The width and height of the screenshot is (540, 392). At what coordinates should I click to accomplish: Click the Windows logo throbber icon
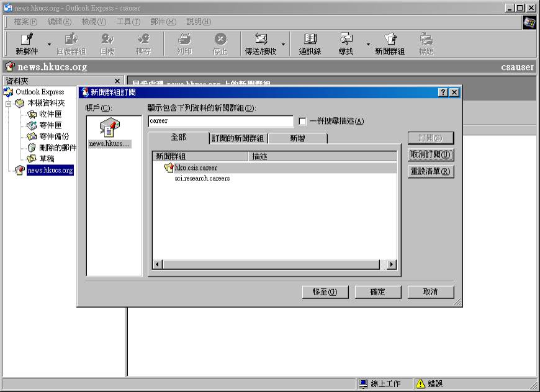pos(529,22)
